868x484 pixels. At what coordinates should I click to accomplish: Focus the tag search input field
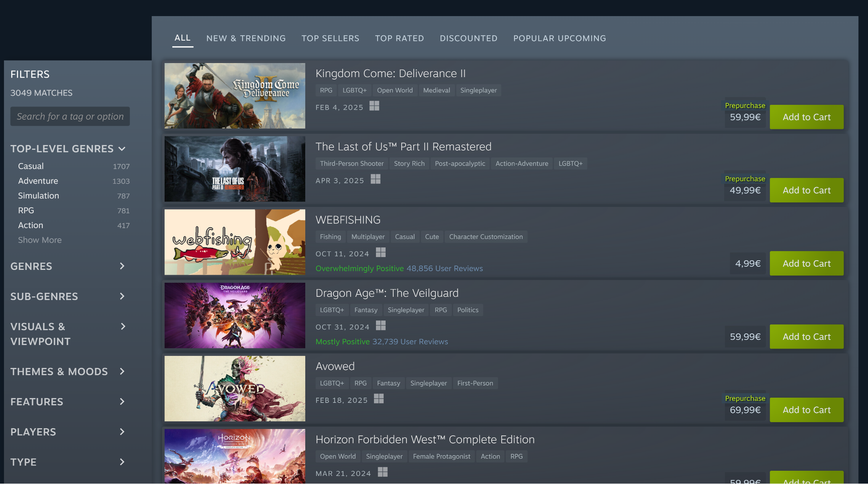tap(70, 116)
